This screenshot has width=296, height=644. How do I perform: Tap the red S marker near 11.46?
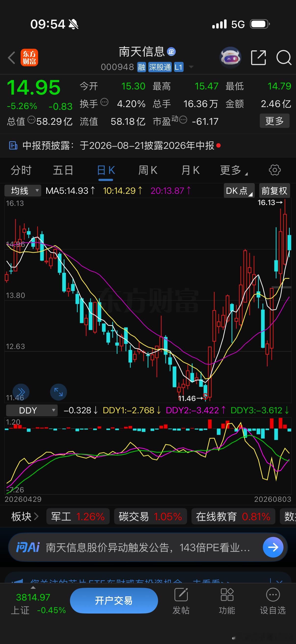click(205, 396)
